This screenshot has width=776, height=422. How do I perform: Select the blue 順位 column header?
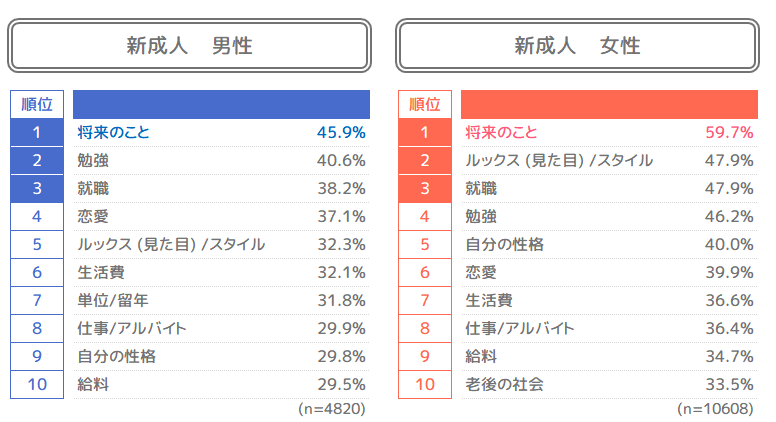point(37,104)
